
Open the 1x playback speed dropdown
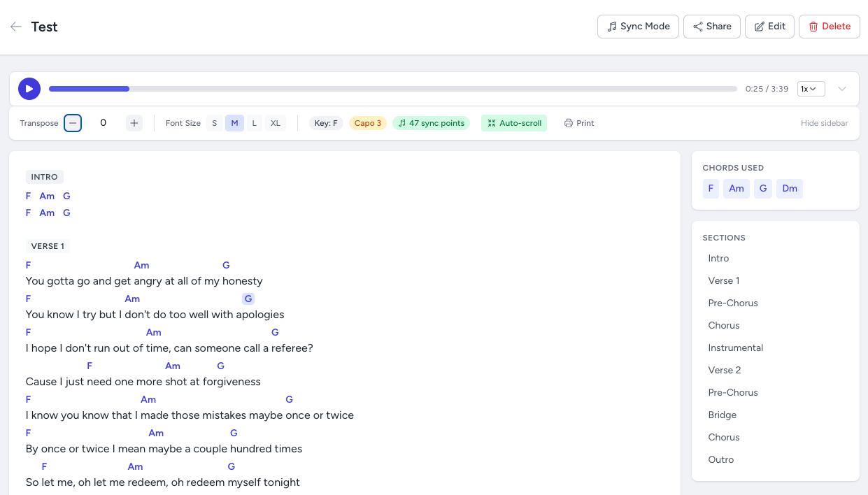[x=811, y=89]
